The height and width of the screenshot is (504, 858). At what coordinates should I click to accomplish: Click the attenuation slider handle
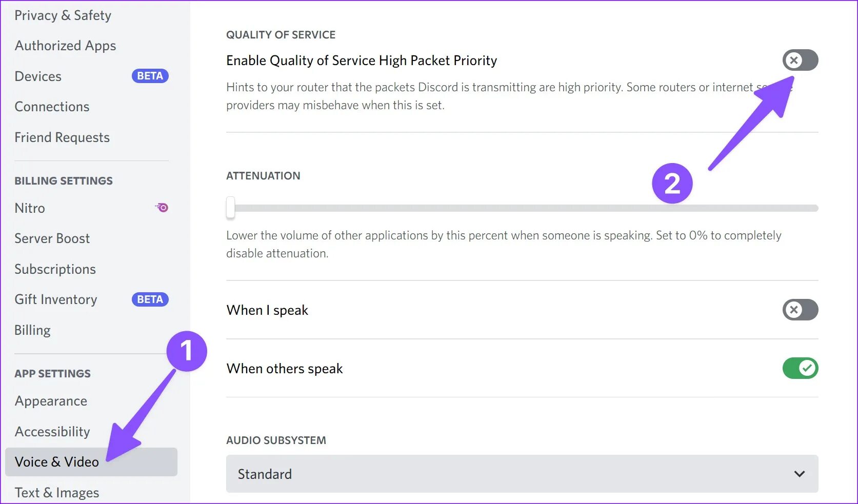231,208
